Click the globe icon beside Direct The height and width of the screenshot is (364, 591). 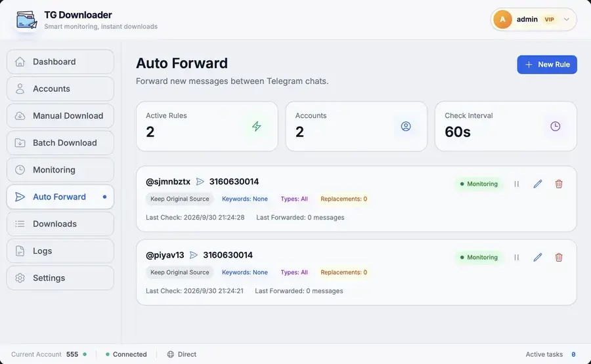[x=171, y=354]
